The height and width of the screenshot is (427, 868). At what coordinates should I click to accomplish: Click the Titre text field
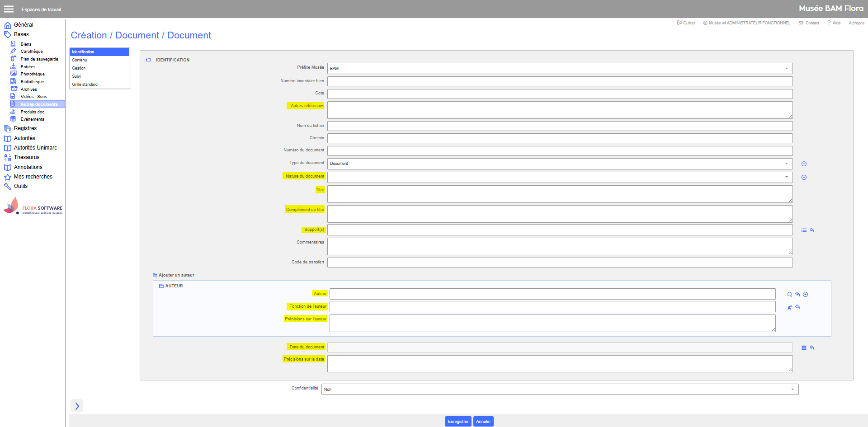[x=560, y=194]
